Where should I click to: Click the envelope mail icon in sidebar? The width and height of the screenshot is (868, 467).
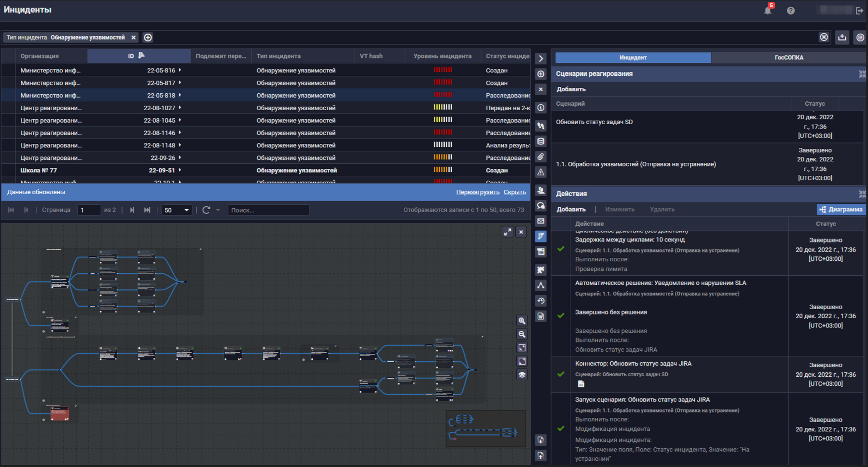coord(541,221)
